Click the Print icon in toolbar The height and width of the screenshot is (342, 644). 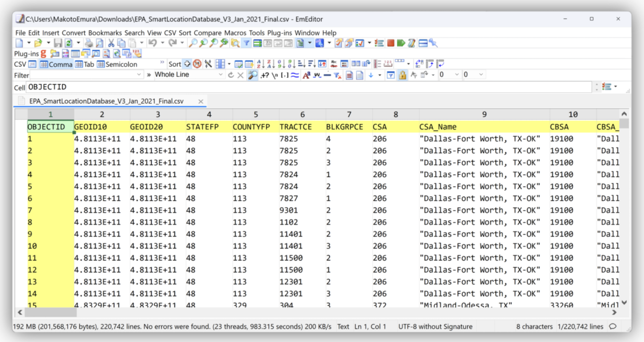89,43
